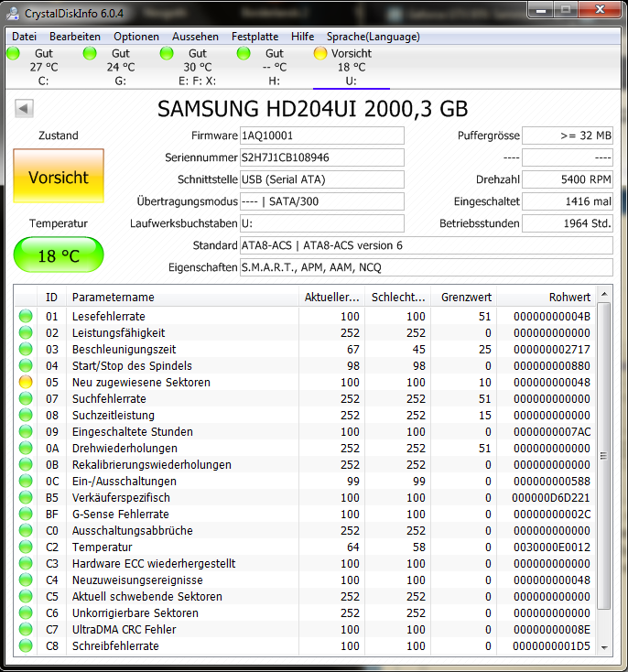The height and width of the screenshot is (672, 628).
Task: Click the status icon for Suchzeitleistung row
Action: 26,416
